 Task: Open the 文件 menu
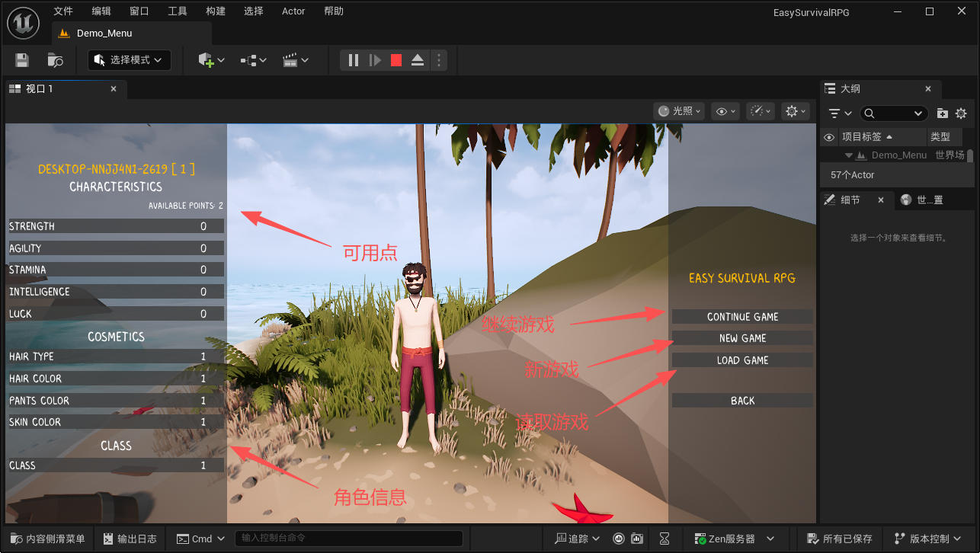click(63, 11)
